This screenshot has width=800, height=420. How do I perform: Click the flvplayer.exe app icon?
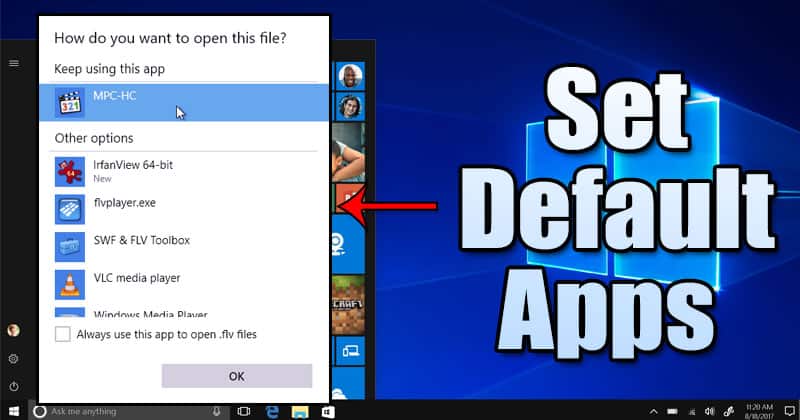point(70,209)
